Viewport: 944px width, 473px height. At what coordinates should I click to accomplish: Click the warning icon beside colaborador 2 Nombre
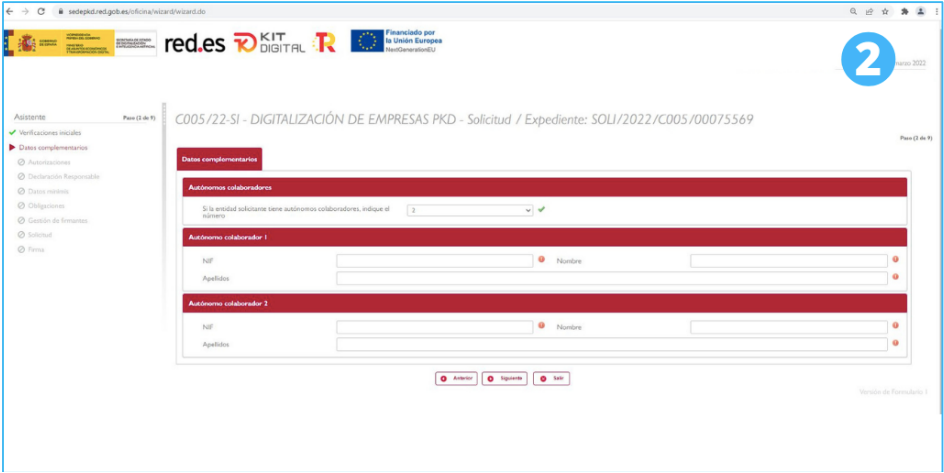(895, 326)
